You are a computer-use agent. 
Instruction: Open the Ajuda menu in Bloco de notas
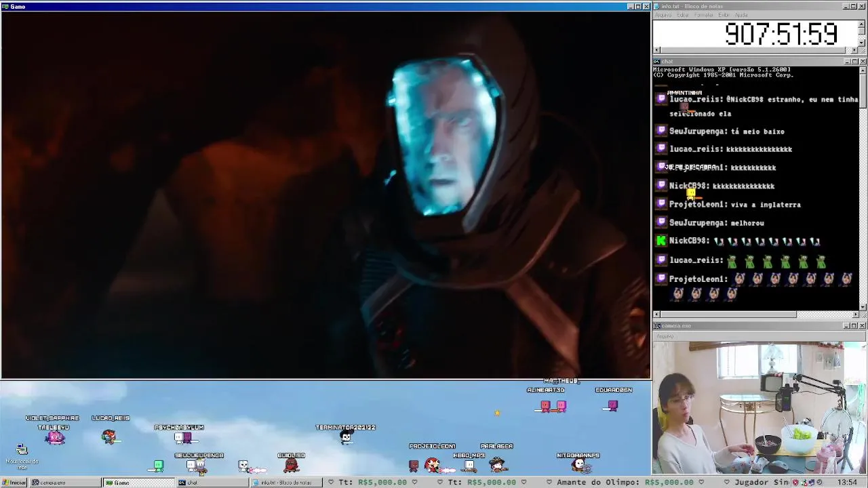coord(741,15)
